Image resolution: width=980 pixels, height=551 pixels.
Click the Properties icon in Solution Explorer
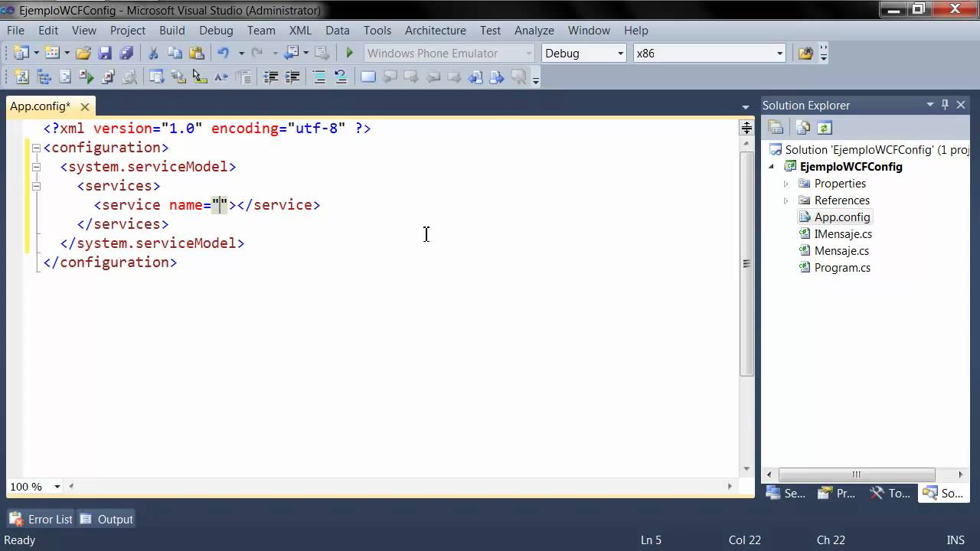tap(776, 128)
